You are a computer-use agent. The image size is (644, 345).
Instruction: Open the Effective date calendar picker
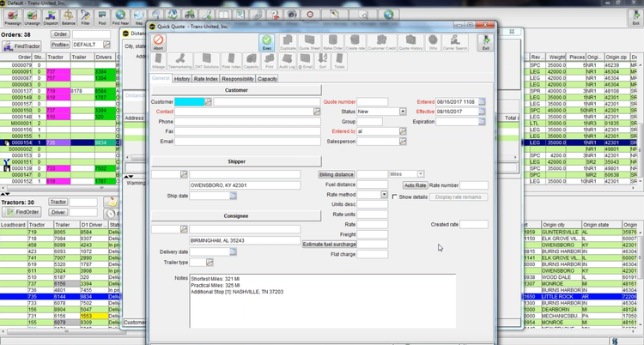tap(482, 112)
